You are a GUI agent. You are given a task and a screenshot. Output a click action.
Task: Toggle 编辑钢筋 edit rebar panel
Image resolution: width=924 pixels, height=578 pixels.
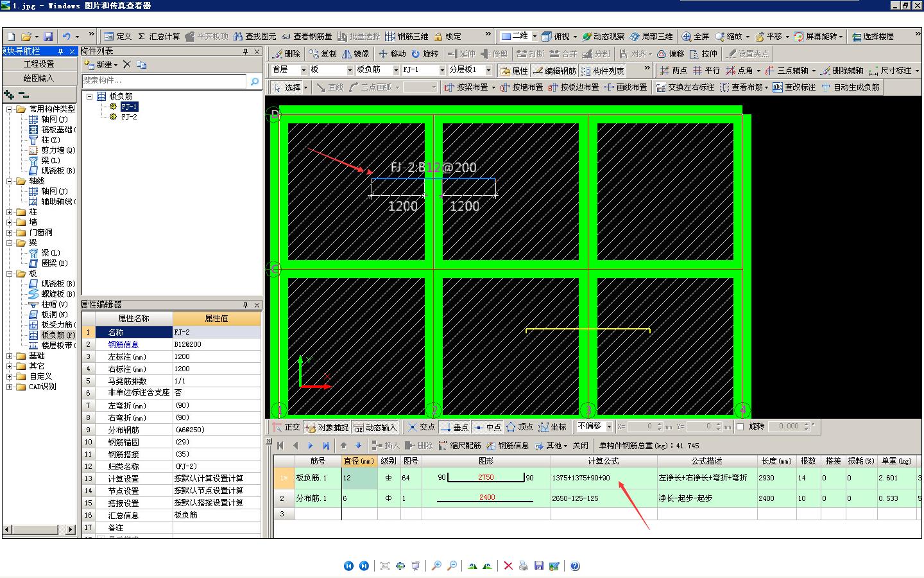tap(554, 71)
